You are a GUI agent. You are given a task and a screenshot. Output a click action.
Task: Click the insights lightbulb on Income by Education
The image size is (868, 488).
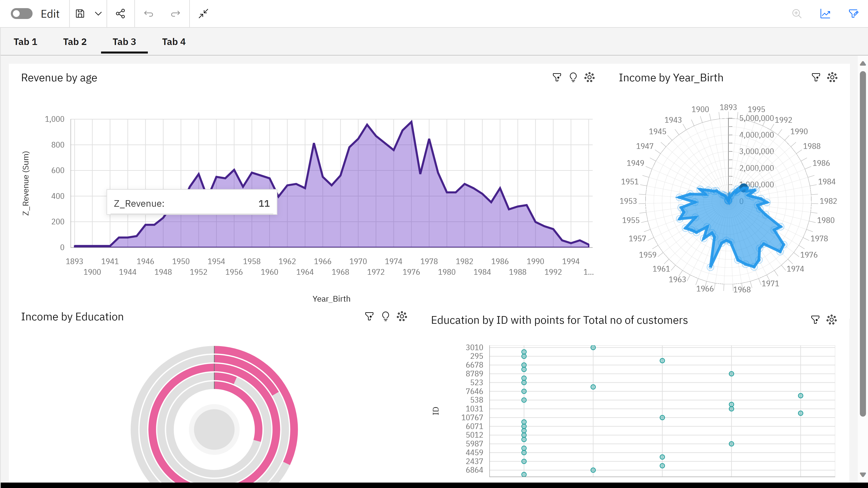pos(385,316)
